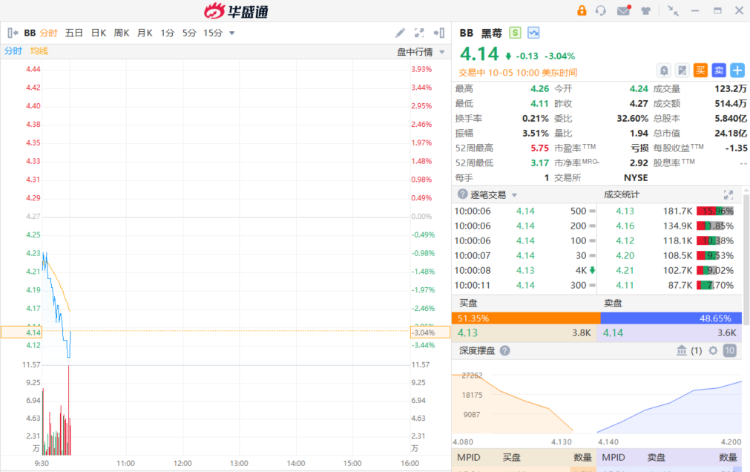Expand more timeframes after 15分

pos(232,33)
